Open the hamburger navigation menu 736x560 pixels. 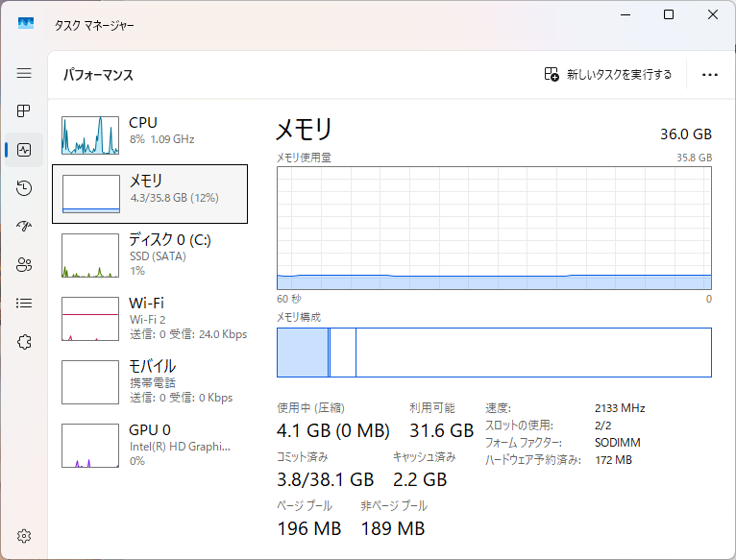(24, 73)
